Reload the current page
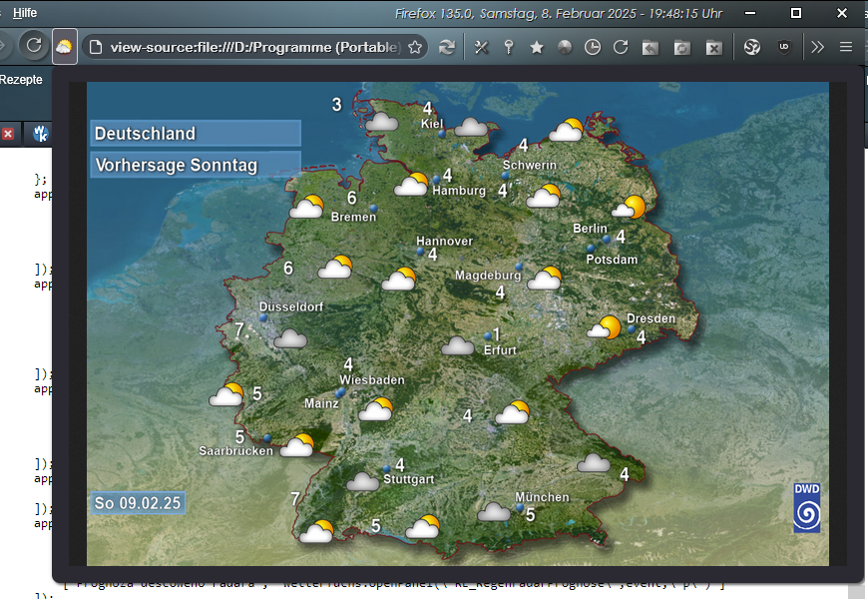Screen dimensions: 868x599 34,47
